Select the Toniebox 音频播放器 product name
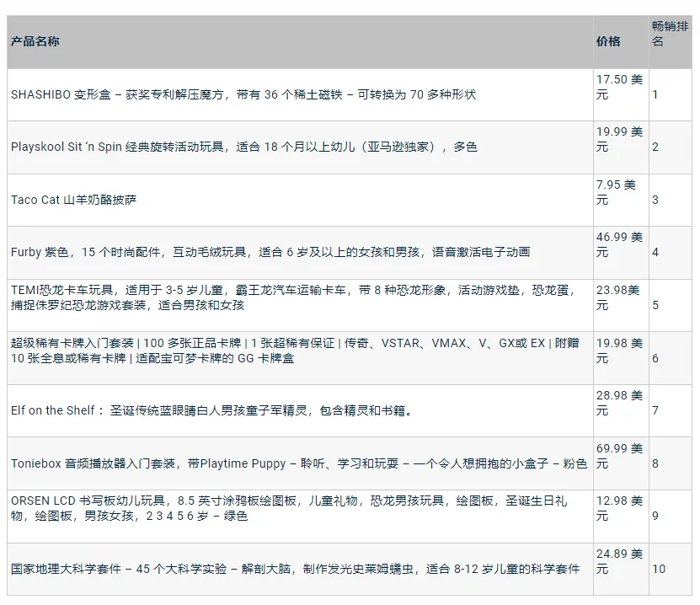700x605 pixels. [x=300, y=463]
